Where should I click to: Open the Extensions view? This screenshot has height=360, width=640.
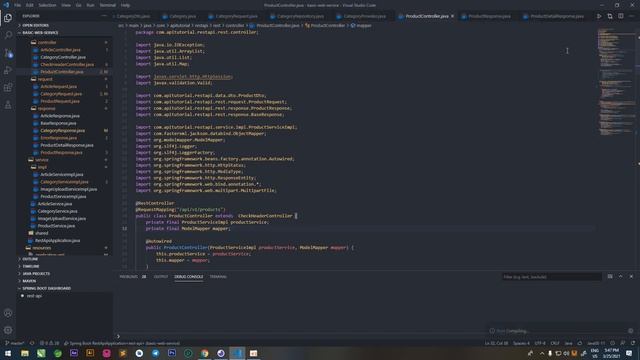tap(8, 87)
